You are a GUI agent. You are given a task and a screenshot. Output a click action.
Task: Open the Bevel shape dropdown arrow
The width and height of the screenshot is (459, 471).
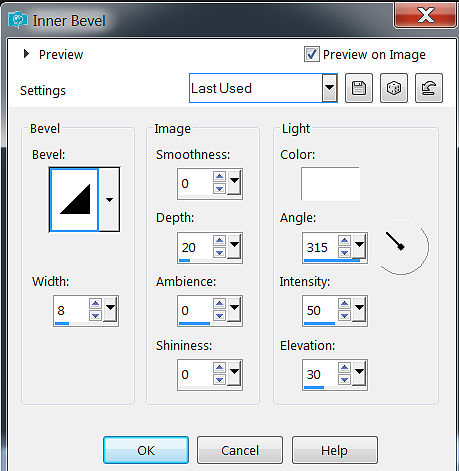(x=109, y=200)
